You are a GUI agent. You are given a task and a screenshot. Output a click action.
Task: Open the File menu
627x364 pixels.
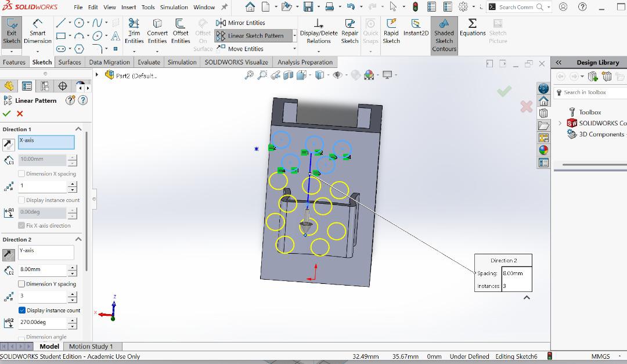click(x=78, y=7)
